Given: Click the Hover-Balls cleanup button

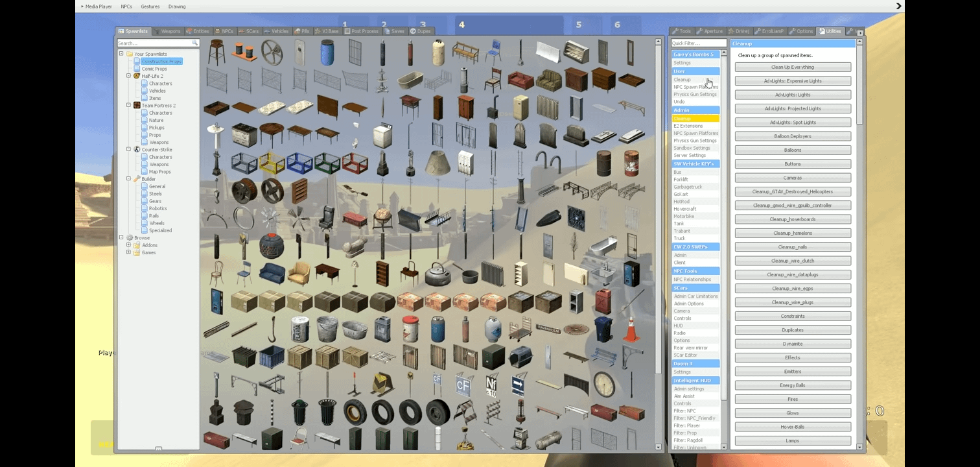Looking at the screenshot, I should [793, 427].
